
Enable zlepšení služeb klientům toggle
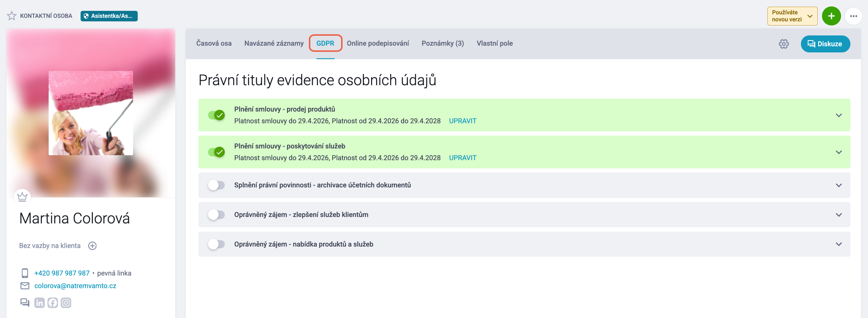[216, 215]
